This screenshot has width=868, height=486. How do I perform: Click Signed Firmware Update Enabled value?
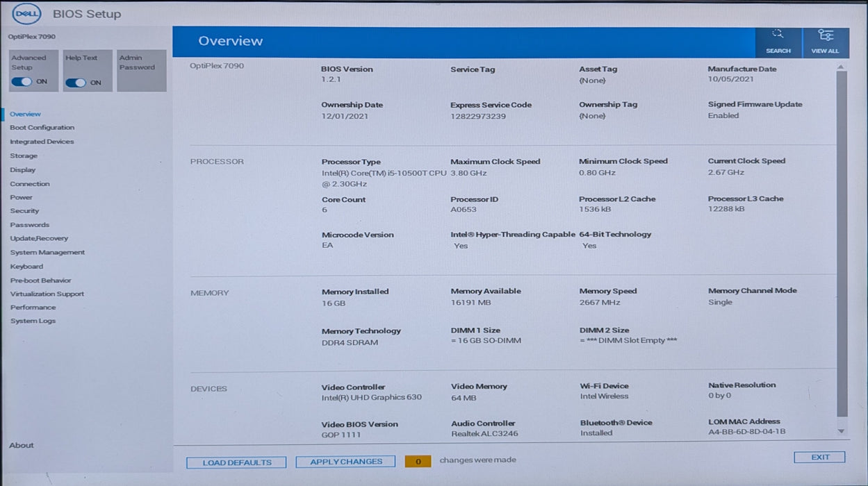pyautogui.click(x=723, y=115)
